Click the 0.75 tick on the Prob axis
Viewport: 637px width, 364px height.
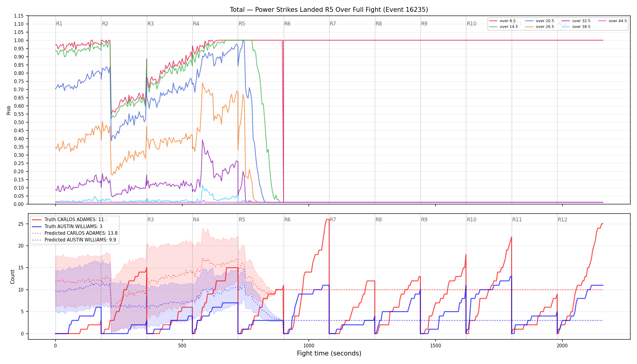click(19, 81)
